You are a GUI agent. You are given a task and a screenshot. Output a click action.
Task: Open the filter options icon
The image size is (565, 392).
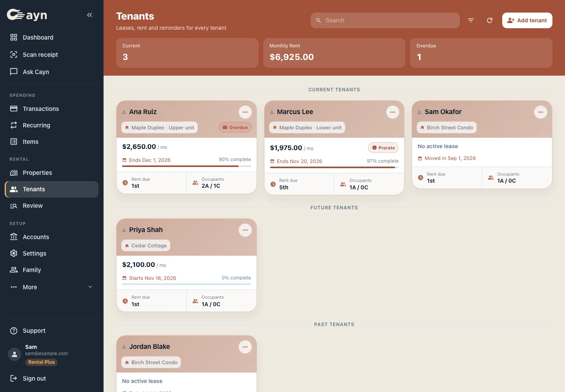point(471,20)
